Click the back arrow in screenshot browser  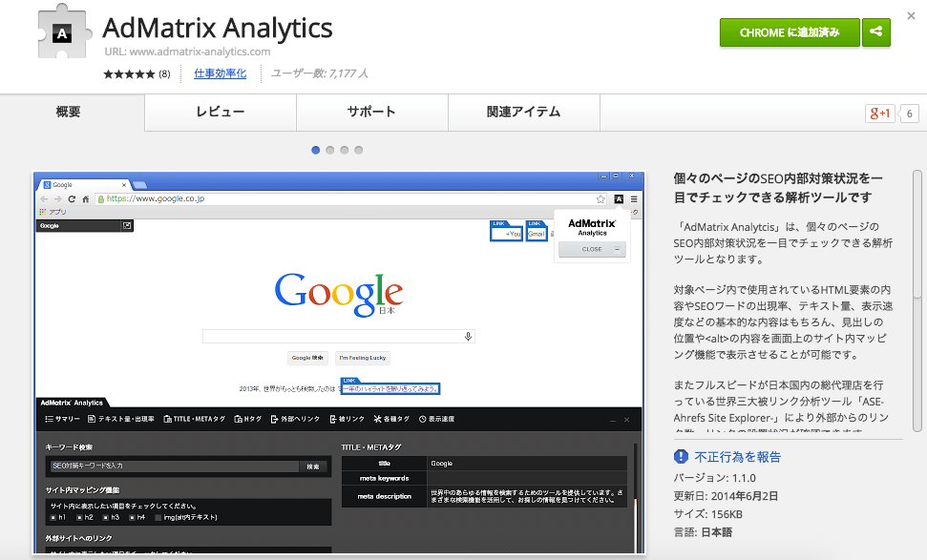pos(44,199)
